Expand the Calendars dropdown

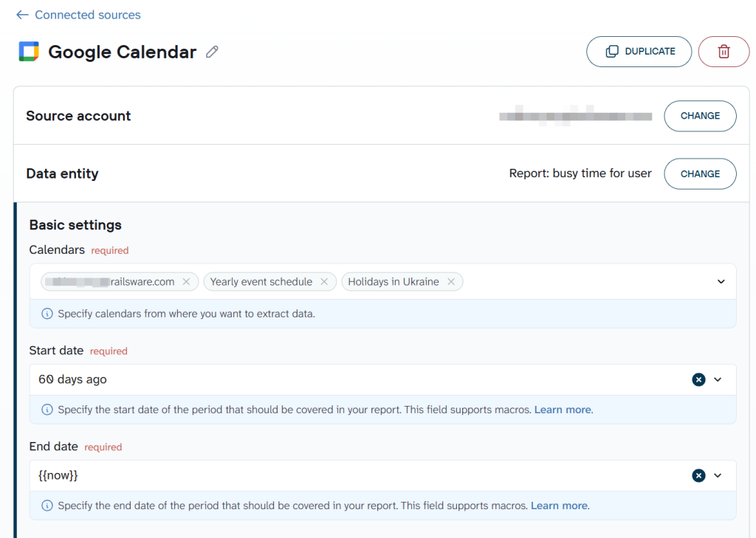point(721,281)
